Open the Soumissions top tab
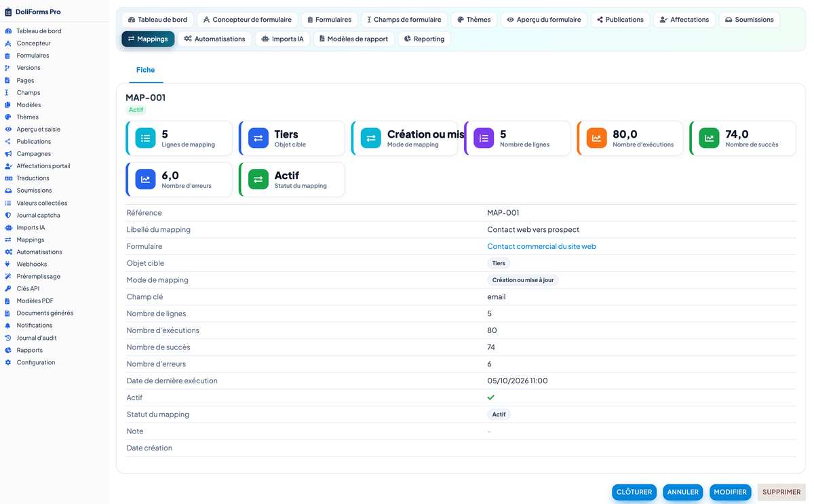The image size is (814, 504). click(749, 20)
